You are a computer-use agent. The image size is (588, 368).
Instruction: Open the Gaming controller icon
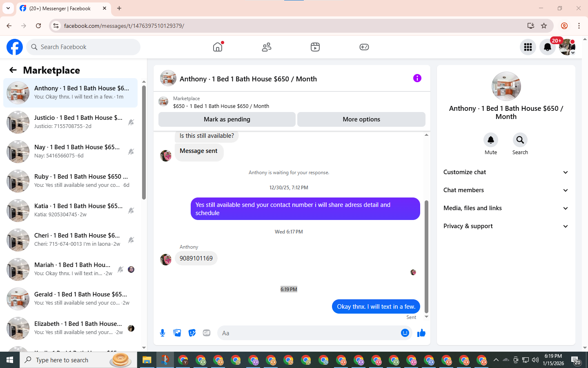click(364, 47)
